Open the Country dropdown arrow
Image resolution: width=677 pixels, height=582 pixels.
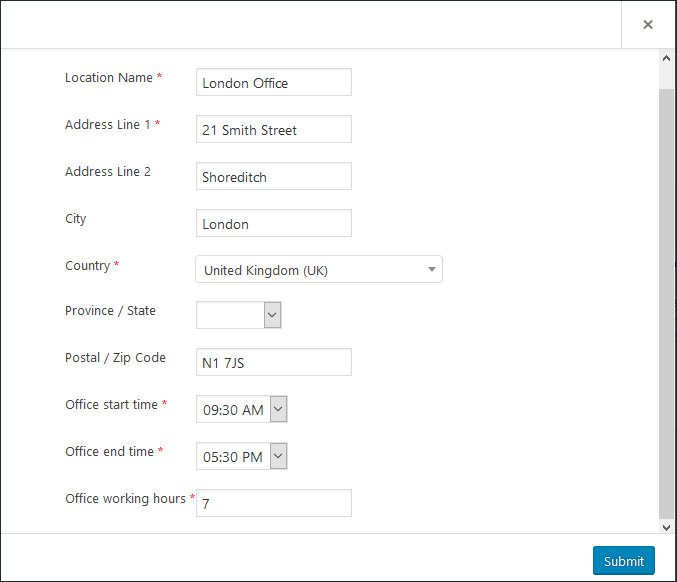point(431,269)
